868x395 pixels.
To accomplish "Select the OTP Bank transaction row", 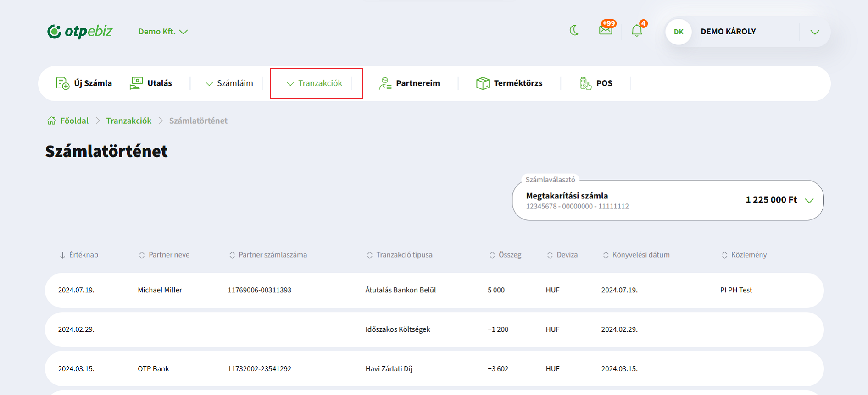I will click(x=434, y=369).
